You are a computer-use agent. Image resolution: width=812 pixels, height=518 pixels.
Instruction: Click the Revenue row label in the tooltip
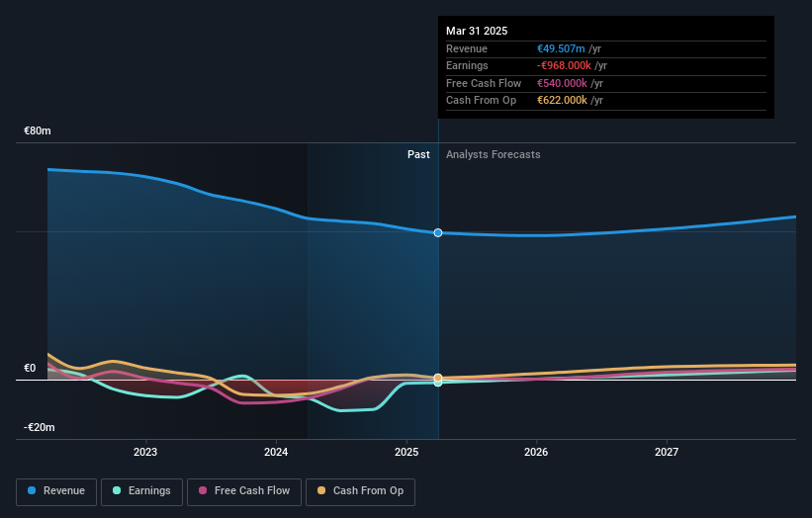coord(467,48)
